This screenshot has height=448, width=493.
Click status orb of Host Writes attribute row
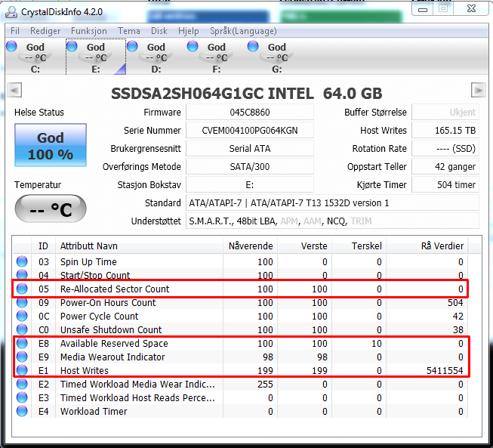click(22, 370)
